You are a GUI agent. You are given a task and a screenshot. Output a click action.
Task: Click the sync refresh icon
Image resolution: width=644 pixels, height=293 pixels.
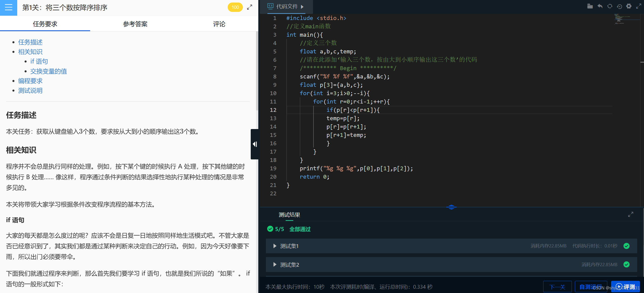point(610,6)
